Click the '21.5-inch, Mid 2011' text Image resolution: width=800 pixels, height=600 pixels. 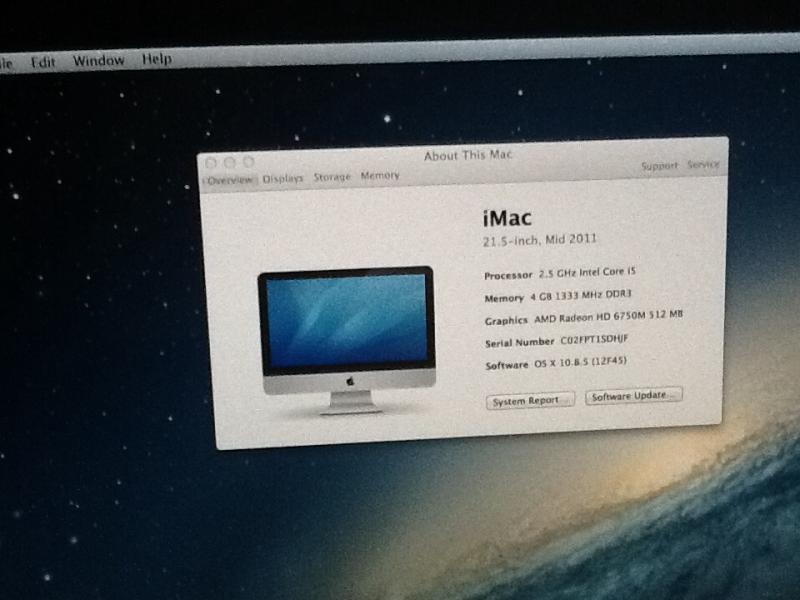(x=540, y=240)
